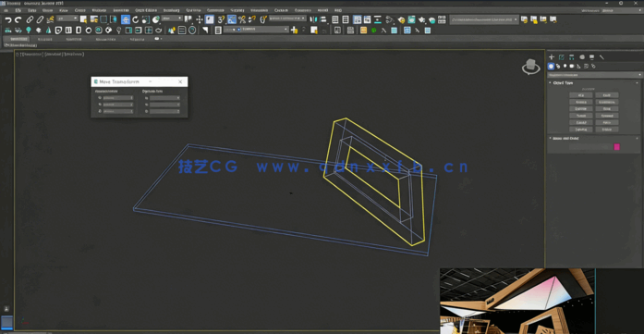Open the Utilities wrench panel tab
Viewport: 644px width, 334px height.
click(601, 57)
